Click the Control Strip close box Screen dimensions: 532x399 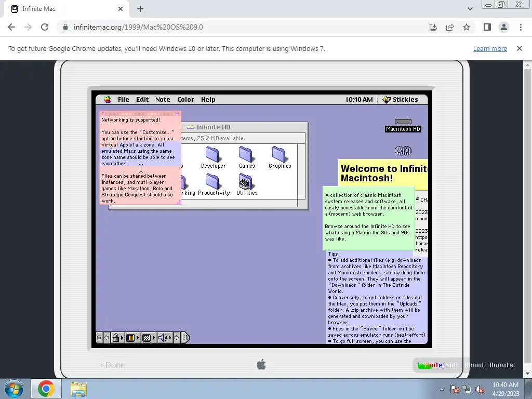click(x=99, y=338)
